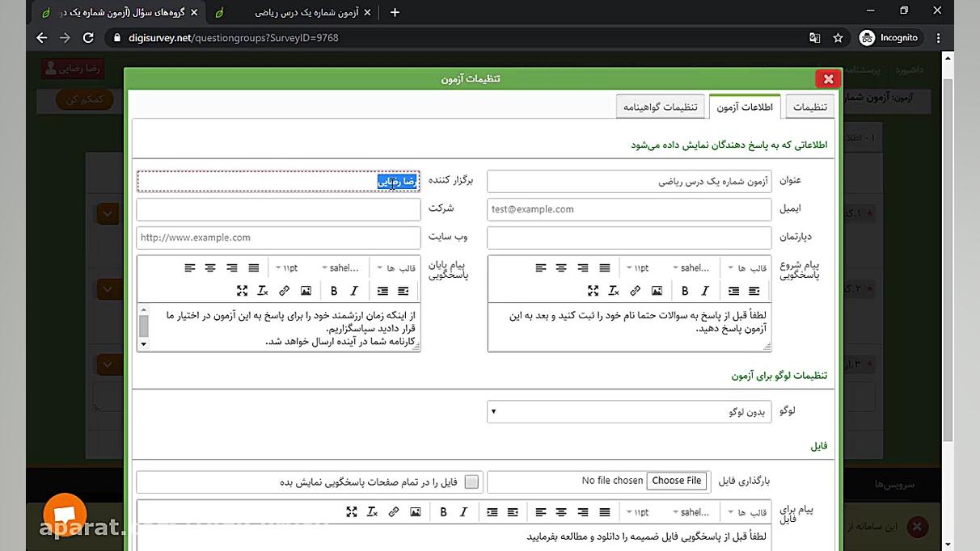Close the تنظیمات آزمون dialog

[828, 78]
